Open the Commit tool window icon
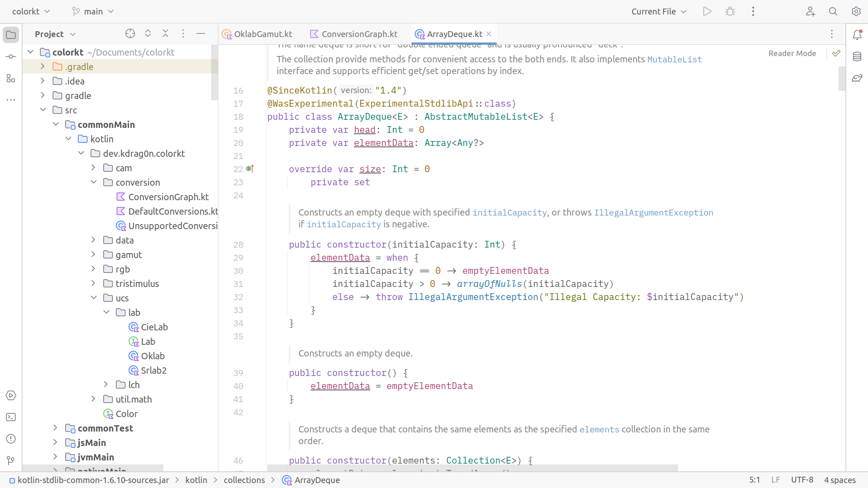Image resolution: width=868 pixels, height=488 pixels. tap(11, 56)
